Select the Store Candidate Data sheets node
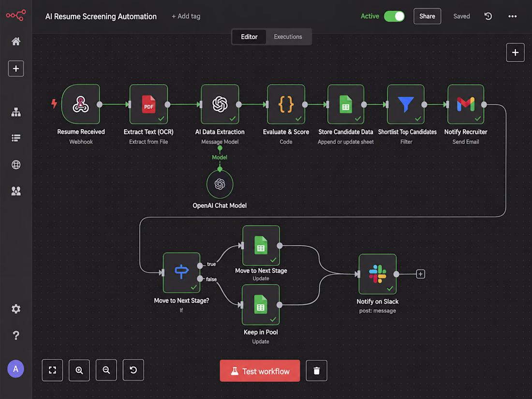 point(346,104)
